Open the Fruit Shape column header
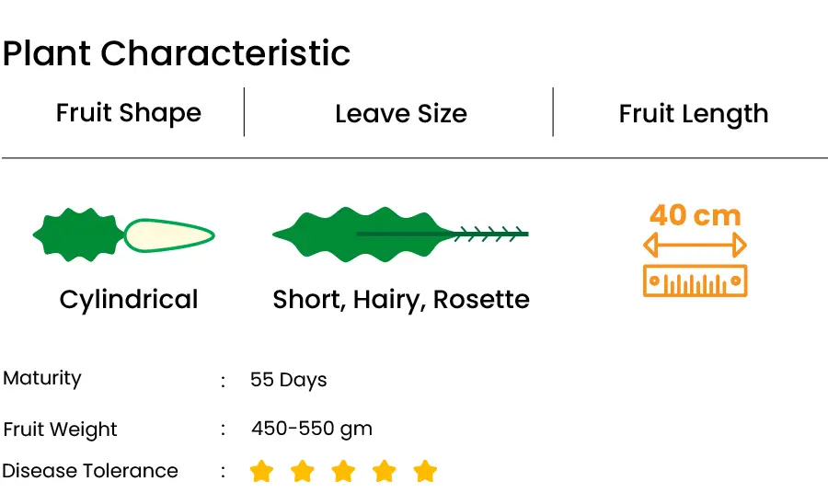This screenshot has height=504, width=828. click(x=129, y=113)
